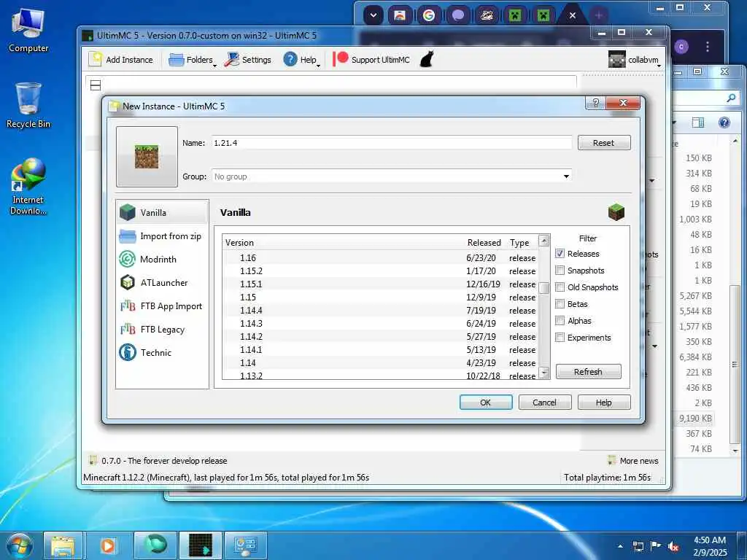
Task: Select the Modrinth source tab
Action: [x=162, y=259]
